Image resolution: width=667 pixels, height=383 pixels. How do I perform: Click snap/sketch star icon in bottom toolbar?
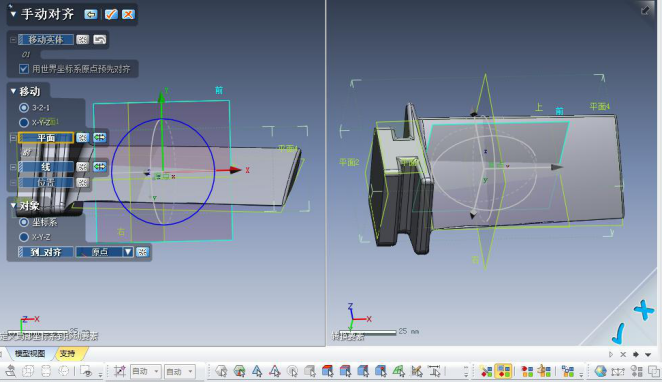point(120,372)
